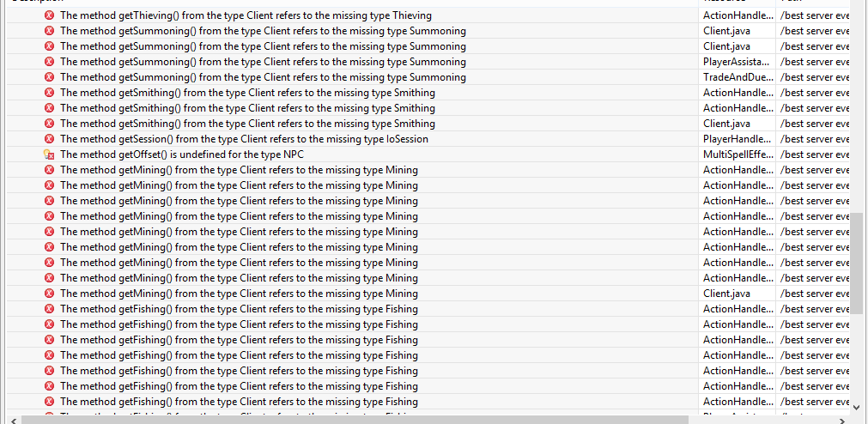Click the MultiSpellEffe... resource cell
The image size is (868, 424).
pyautogui.click(x=738, y=154)
